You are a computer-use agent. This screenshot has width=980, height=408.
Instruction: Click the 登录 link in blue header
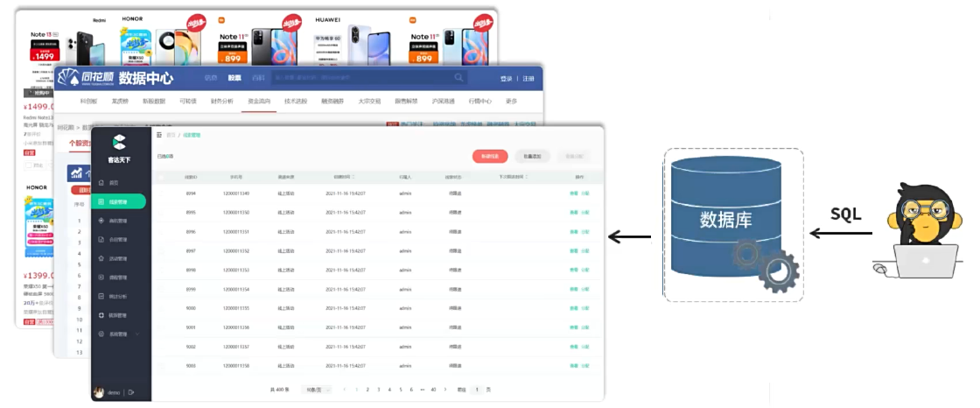506,79
